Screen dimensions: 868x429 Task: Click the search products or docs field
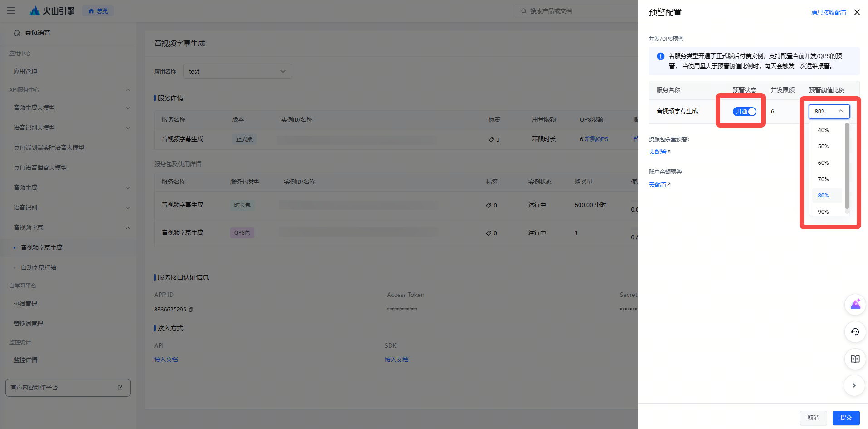pos(576,11)
